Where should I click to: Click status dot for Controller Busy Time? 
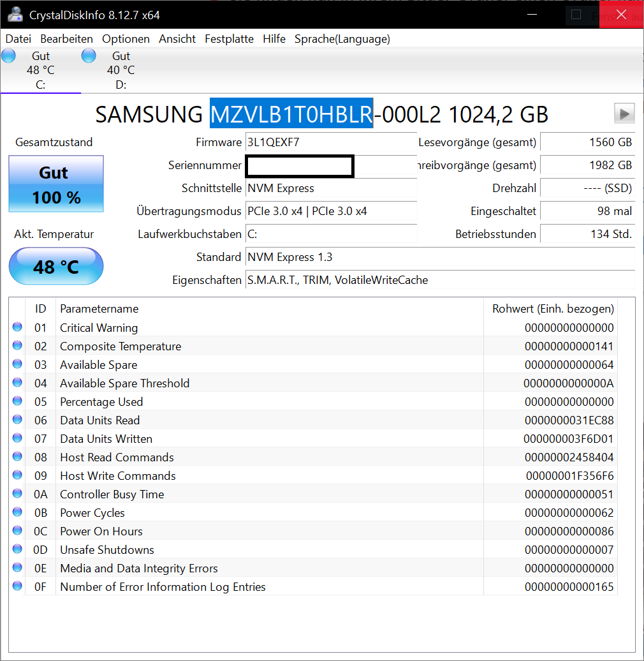pos(17,494)
